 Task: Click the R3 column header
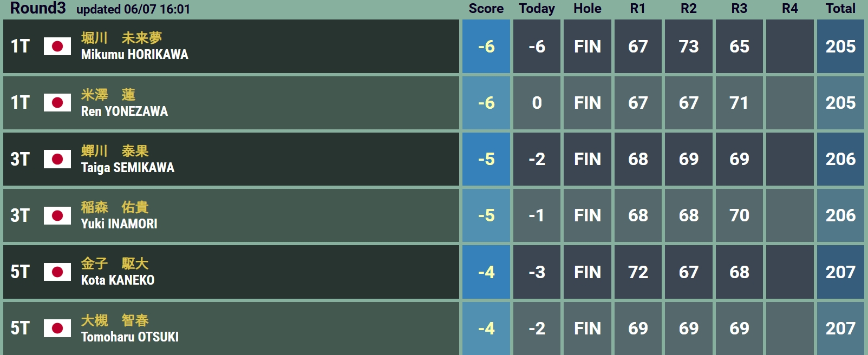[739, 9]
